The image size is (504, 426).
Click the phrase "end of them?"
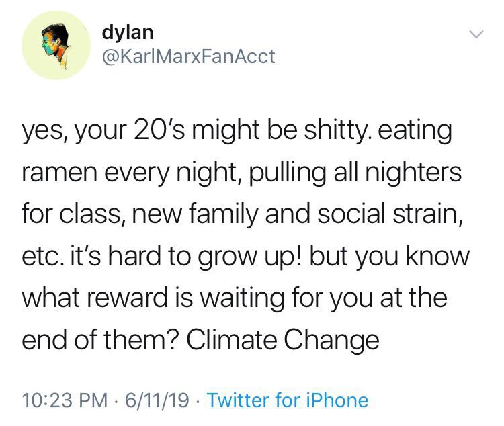pos(99,340)
